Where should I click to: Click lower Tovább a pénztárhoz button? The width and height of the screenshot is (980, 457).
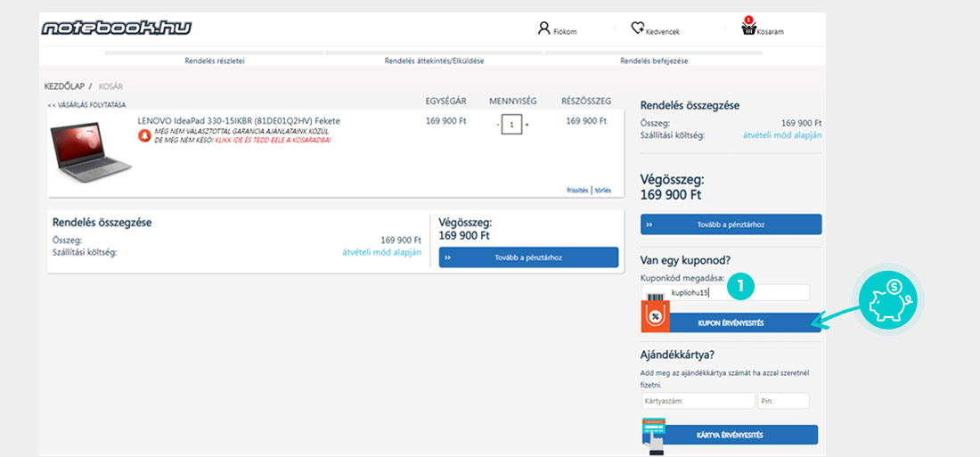click(528, 257)
